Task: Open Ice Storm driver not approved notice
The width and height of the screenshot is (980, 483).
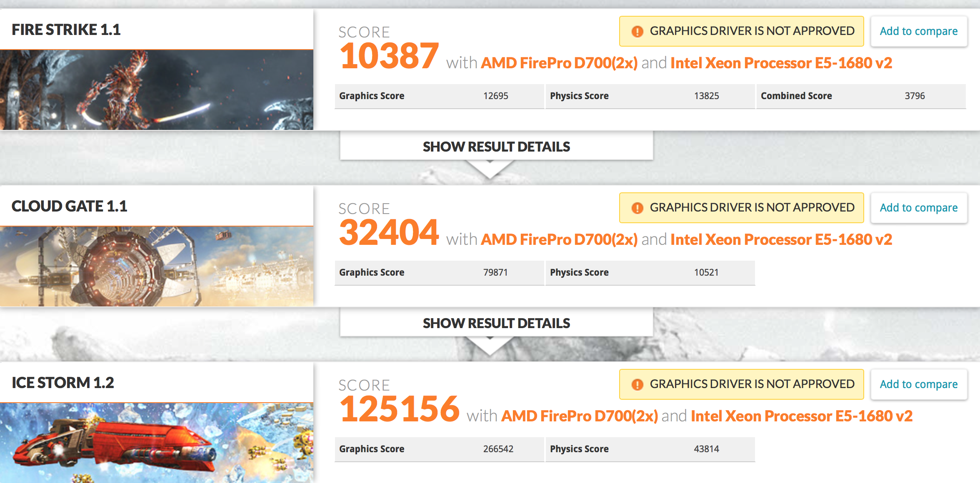Action: click(742, 384)
